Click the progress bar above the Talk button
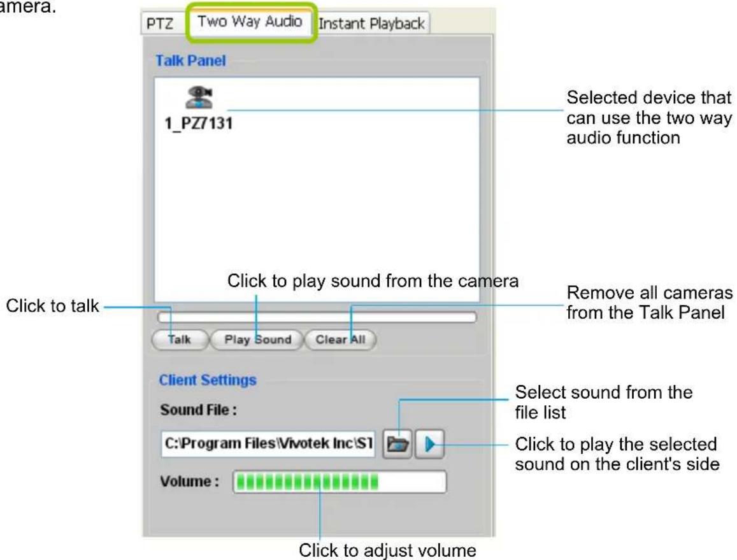Screen dimensions: 737x560 (317, 317)
